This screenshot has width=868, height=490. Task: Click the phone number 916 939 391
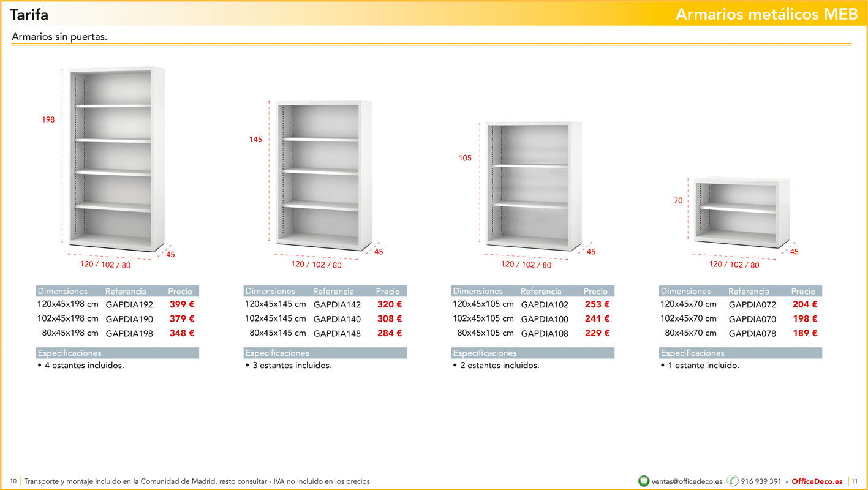point(761,481)
